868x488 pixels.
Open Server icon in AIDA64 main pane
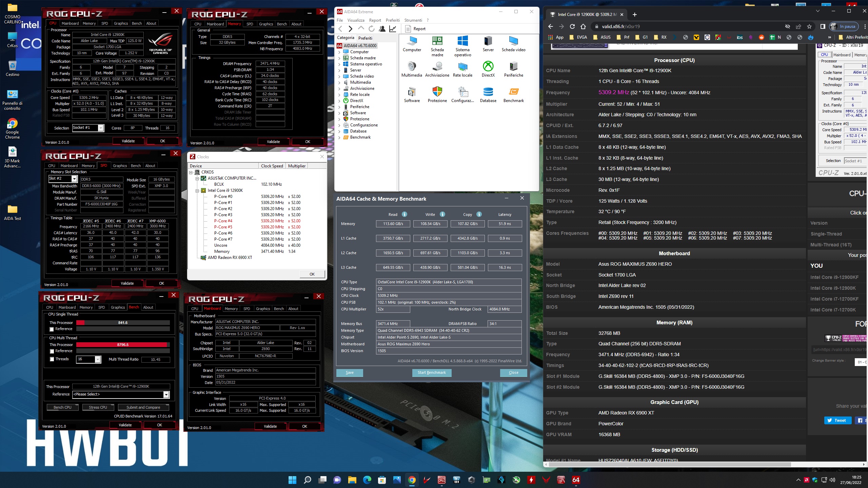click(x=488, y=44)
